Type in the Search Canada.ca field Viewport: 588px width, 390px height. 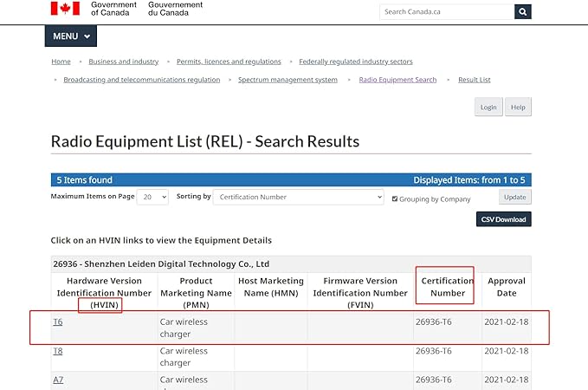tap(445, 11)
